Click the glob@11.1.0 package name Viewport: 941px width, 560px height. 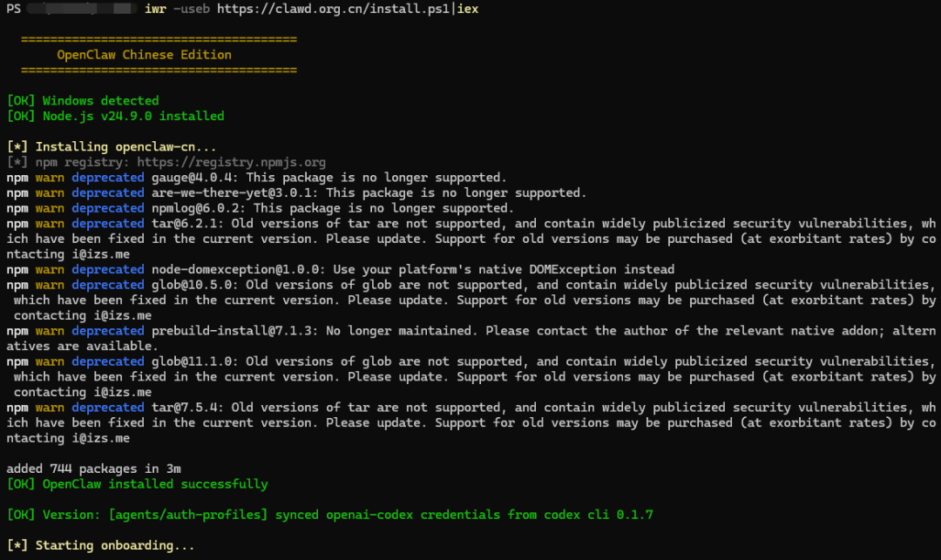pos(194,361)
